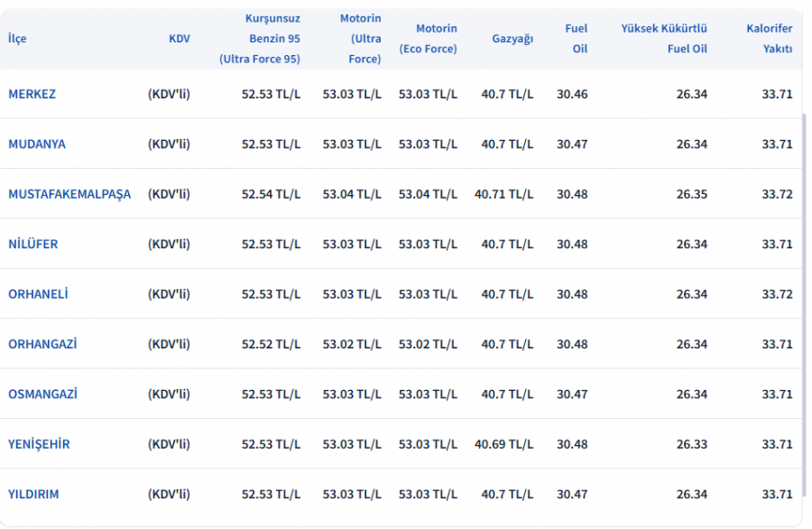Open the MUDANYA district link
812x529 pixels.
click(37, 144)
